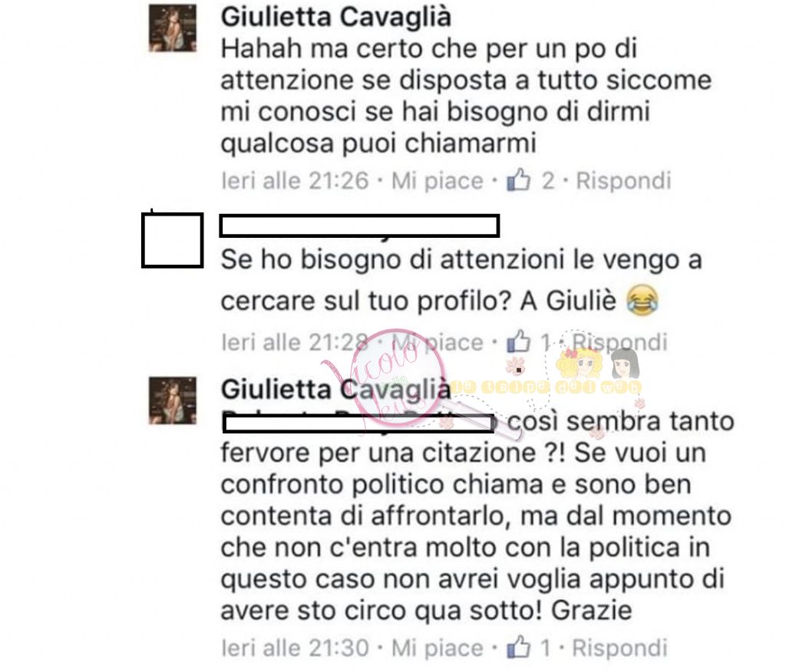Click 'Rispondi' under the 21:26 comment
Viewport: 786px width, 672px height.
click(x=623, y=180)
